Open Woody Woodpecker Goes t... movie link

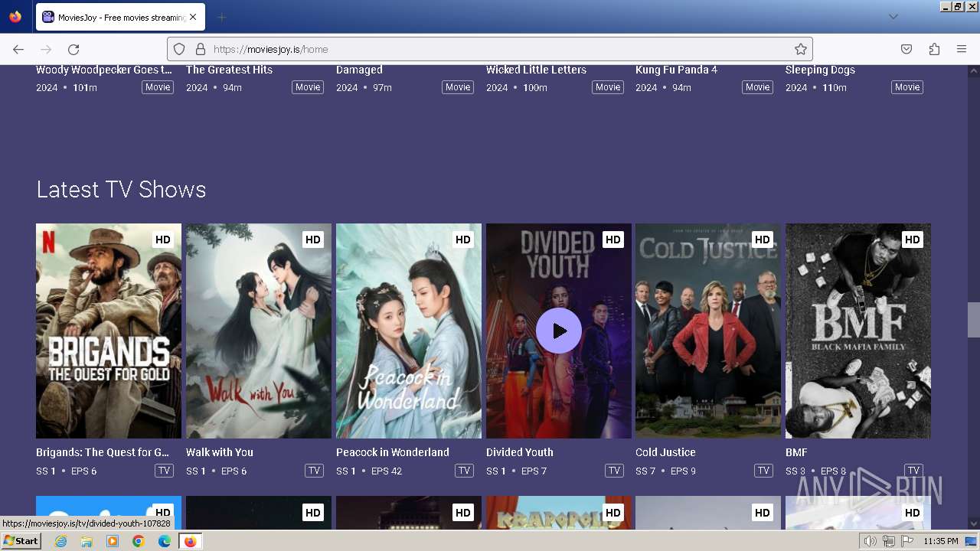(x=104, y=70)
